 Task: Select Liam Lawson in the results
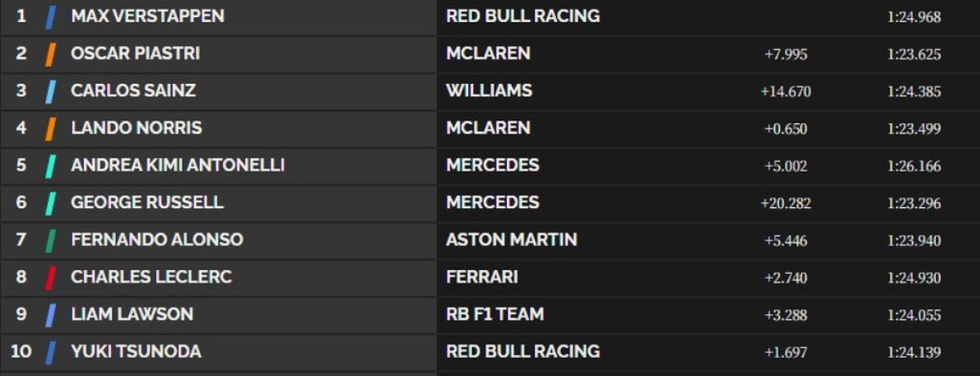pos(132,315)
